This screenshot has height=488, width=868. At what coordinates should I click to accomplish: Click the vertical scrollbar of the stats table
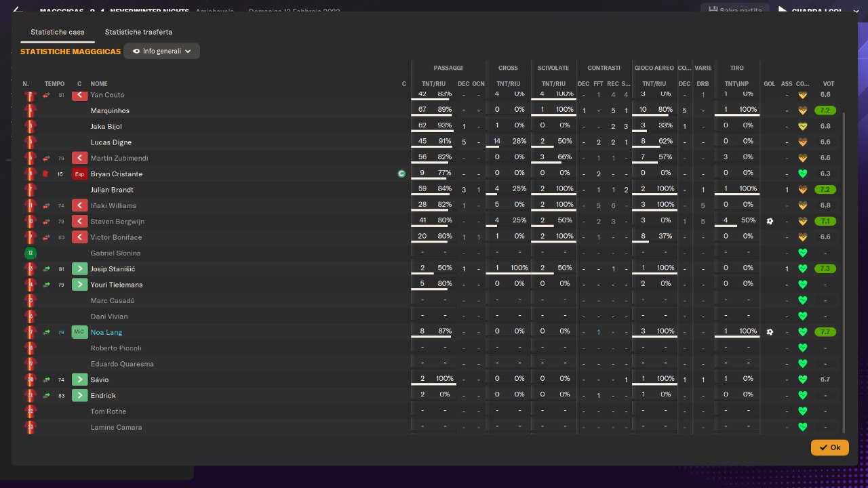click(844, 271)
